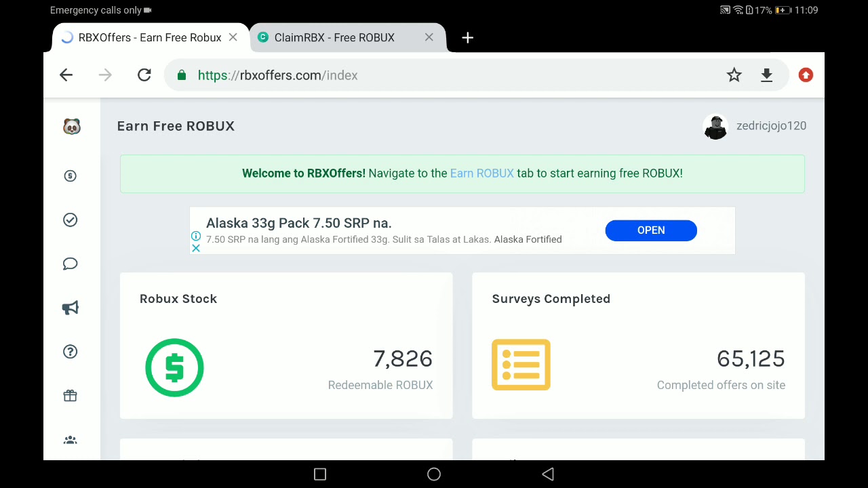This screenshot has height=488, width=868.
Task: Open the dollar coin sidebar icon
Action: (71, 176)
